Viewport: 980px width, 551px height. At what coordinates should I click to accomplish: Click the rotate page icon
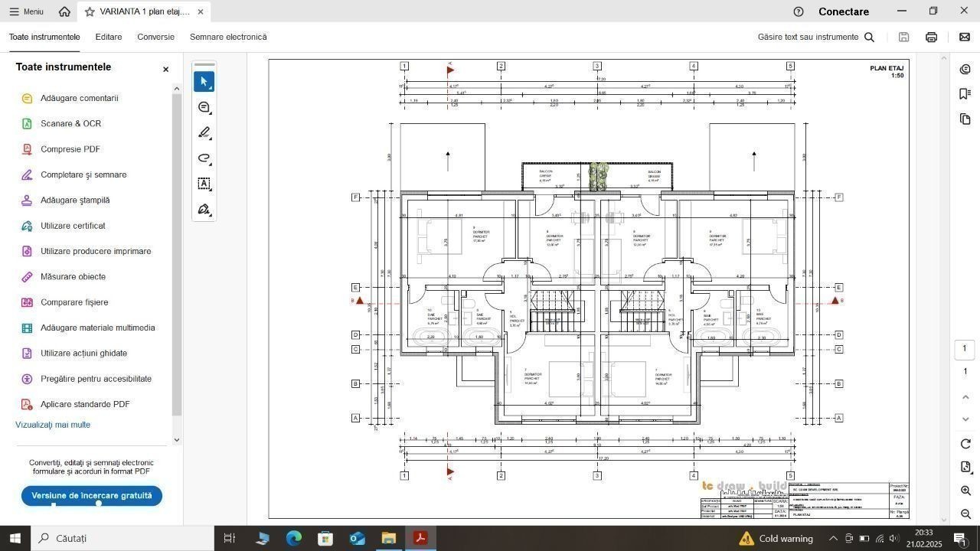965,444
